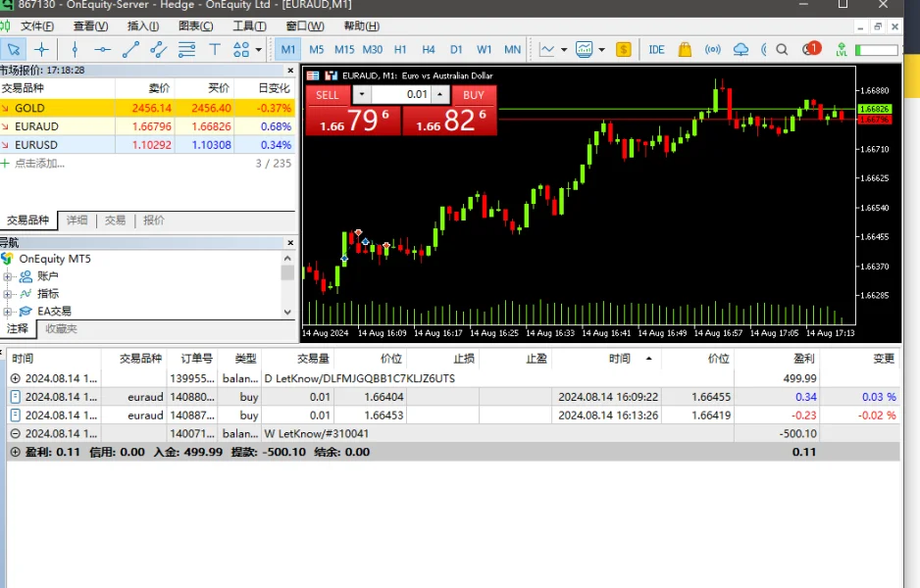920x588 pixels.
Task: Expand the 账户 tree node
Action: pyautogui.click(x=8, y=276)
